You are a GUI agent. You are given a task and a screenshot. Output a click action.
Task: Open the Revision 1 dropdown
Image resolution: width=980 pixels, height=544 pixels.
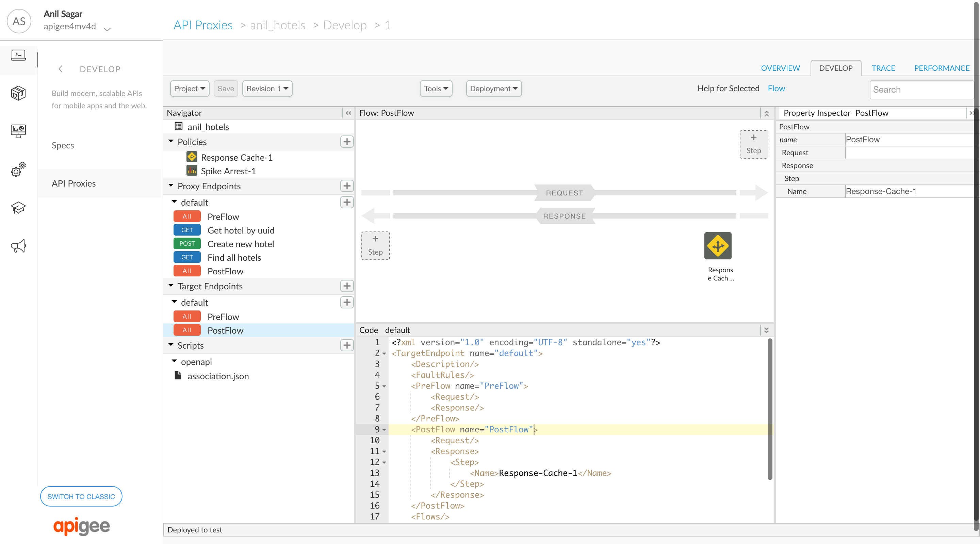267,89
